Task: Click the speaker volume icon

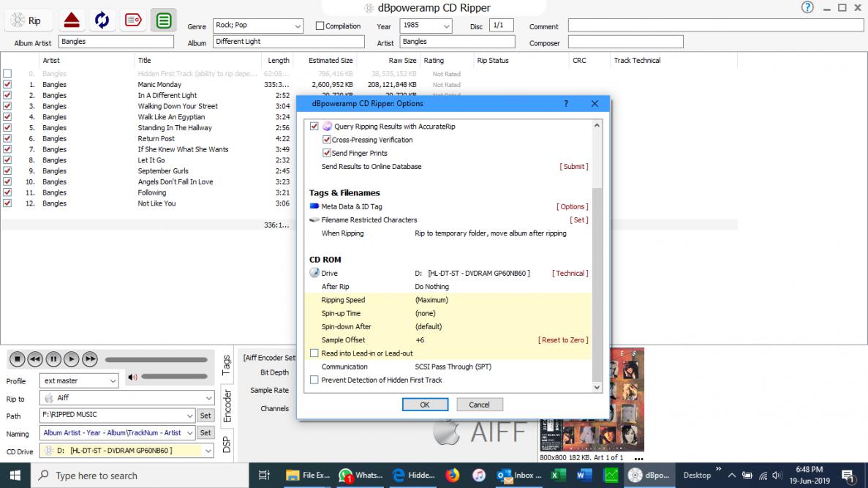Action: click(x=132, y=378)
